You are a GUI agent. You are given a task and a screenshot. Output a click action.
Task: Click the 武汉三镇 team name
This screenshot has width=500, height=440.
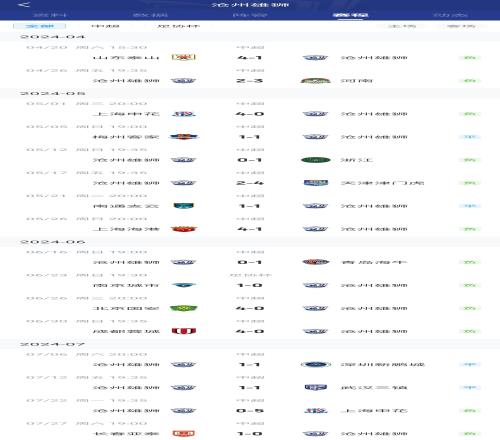(374, 387)
